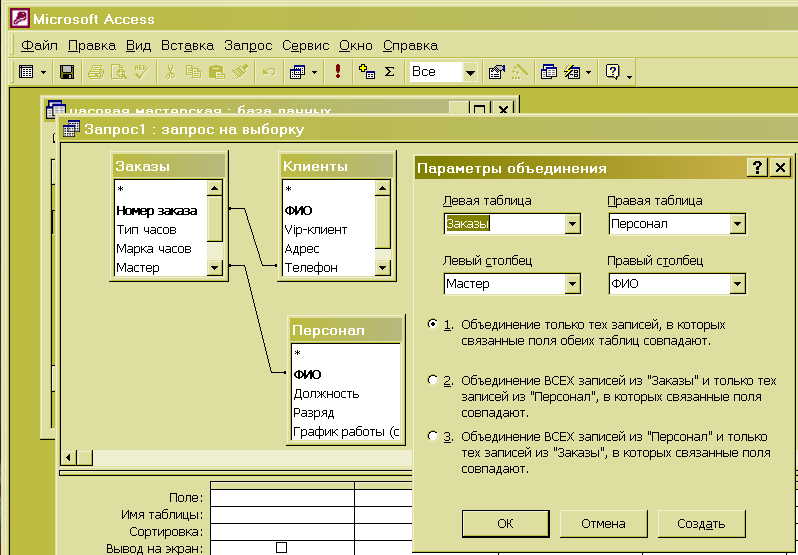Viewport: 798px width, 555px height.
Task: Click the Запрос1 query window icon
Action: (x=71, y=129)
